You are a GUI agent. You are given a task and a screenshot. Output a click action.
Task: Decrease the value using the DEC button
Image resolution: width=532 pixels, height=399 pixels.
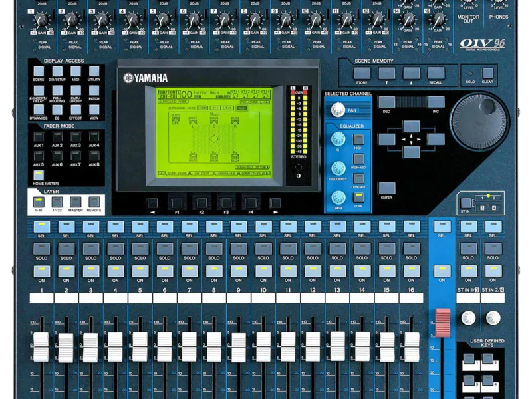click(x=386, y=102)
